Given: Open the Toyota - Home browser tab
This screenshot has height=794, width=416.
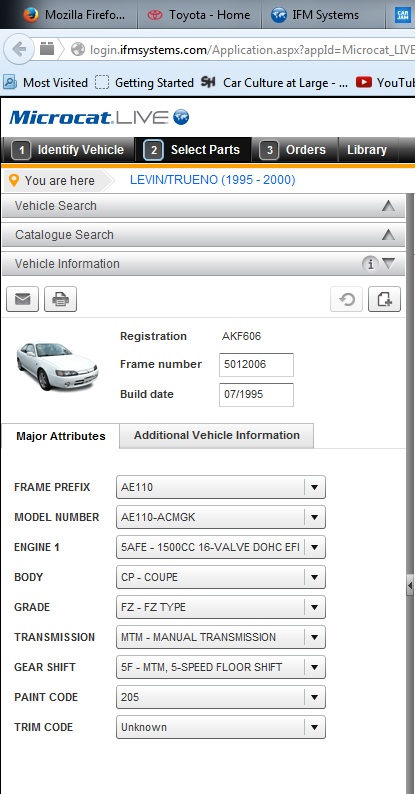Looking at the screenshot, I should [x=199, y=15].
